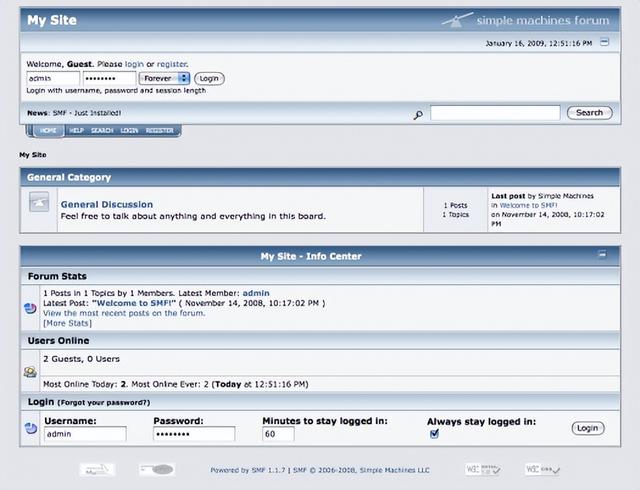Click the Users Online people icon
640x490 pixels.
(30, 372)
